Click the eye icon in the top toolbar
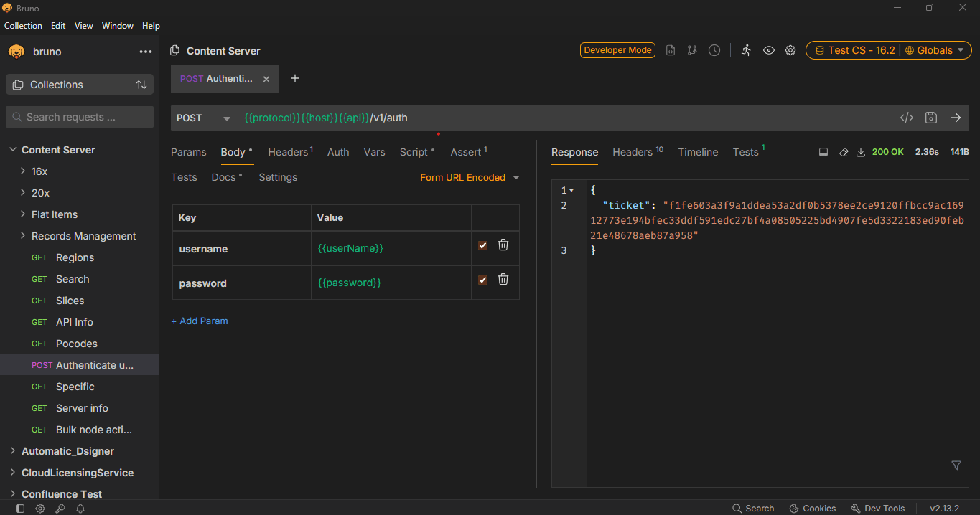 (x=768, y=50)
